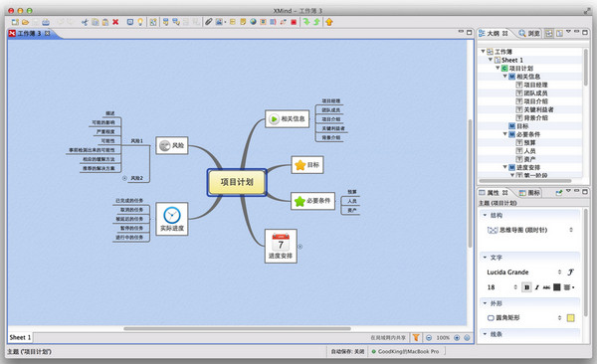Start brainstorming with the light bulb icon
The image size is (597, 364).
140,22
